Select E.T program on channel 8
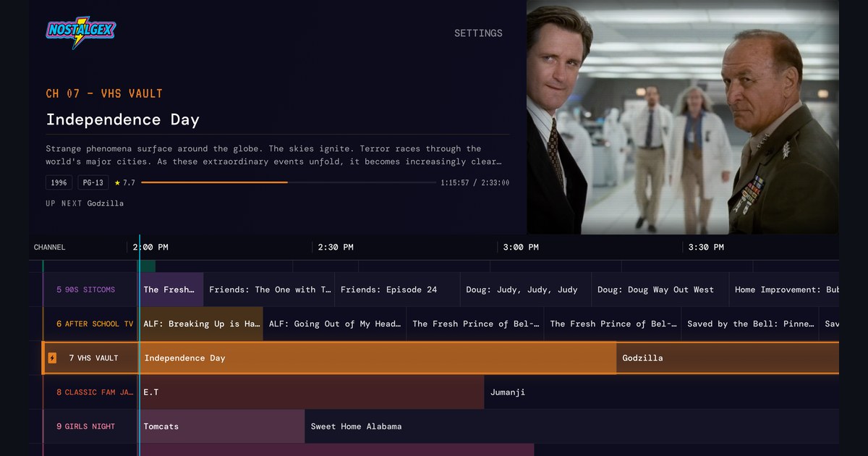Image resolution: width=868 pixels, height=456 pixels. [x=312, y=392]
